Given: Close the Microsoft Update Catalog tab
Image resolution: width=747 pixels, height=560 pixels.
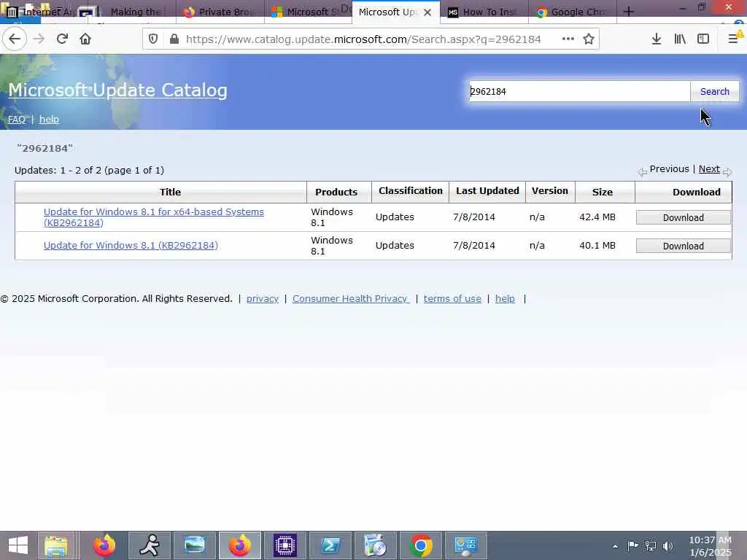Looking at the screenshot, I should (427, 12).
